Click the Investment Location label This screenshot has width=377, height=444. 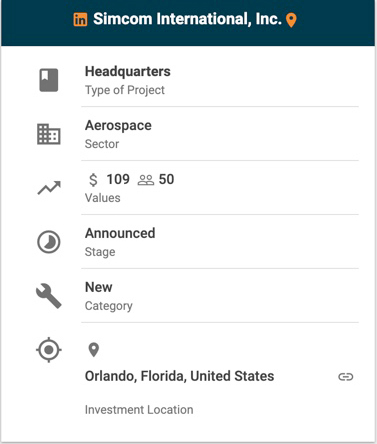[139, 409]
